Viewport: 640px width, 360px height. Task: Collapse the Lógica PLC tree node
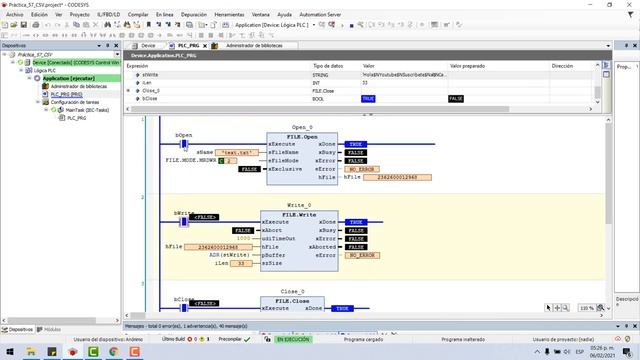21,70
